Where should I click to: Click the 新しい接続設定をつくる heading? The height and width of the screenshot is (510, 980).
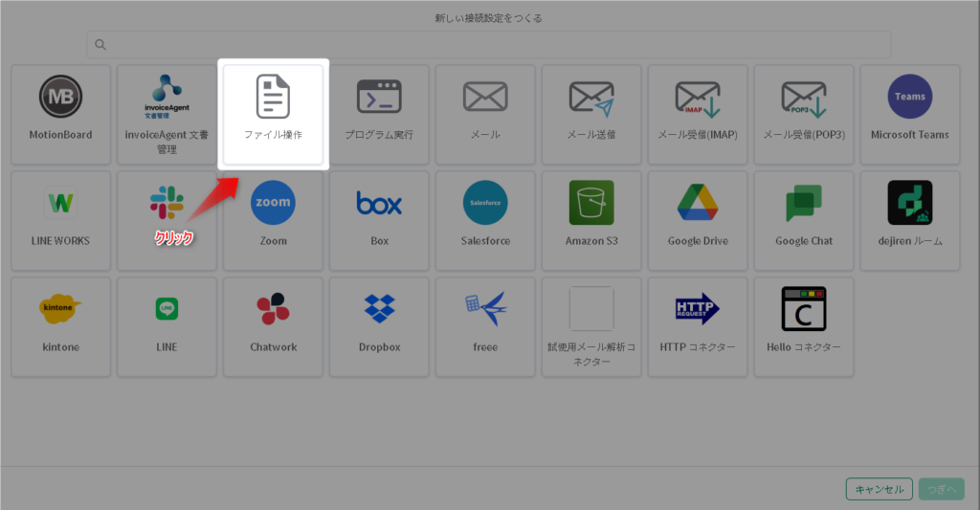489,18
